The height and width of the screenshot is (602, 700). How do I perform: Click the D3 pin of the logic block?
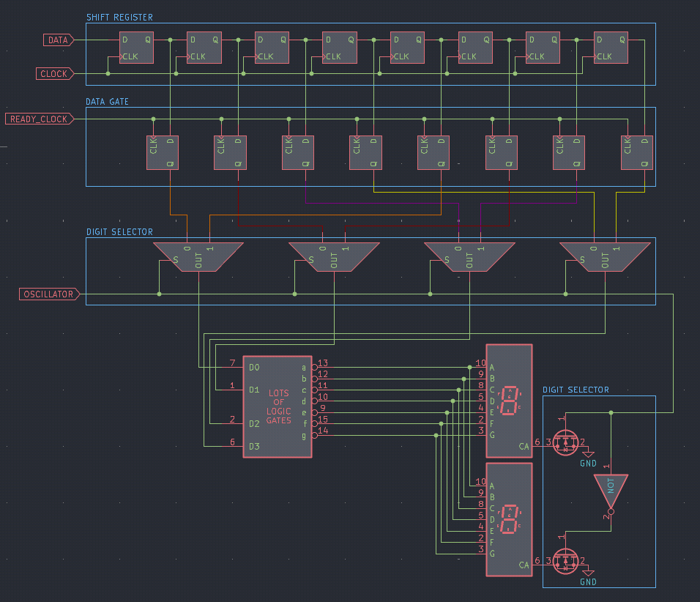254,447
